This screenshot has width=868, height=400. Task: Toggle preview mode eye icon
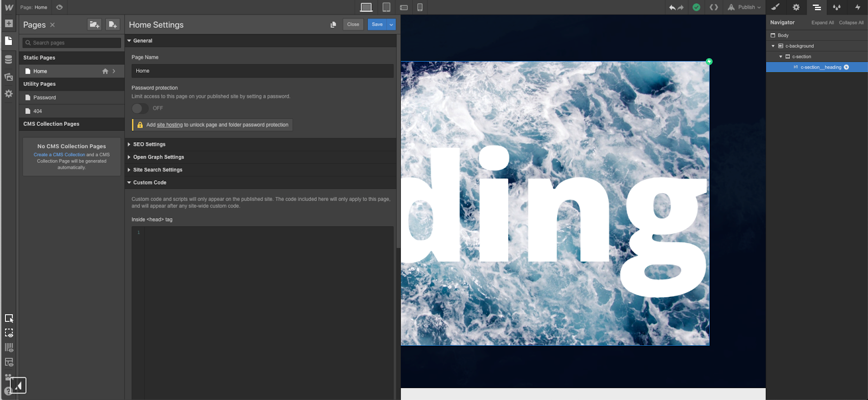[x=59, y=7]
